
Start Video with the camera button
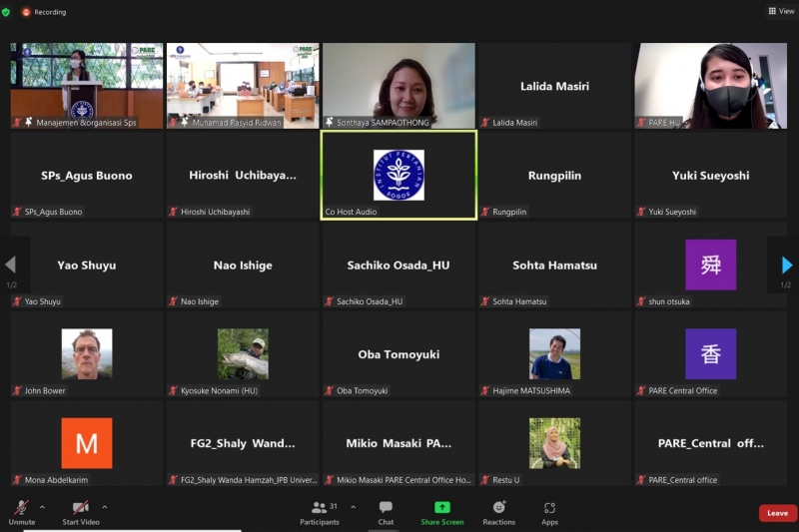[x=81, y=509]
